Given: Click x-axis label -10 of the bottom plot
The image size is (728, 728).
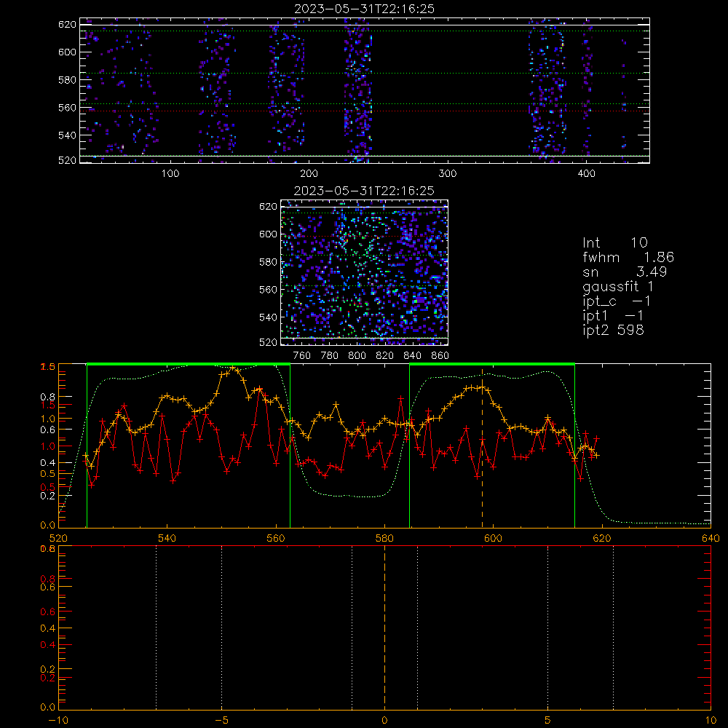Looking at the screenshot, I should click(58, 721).
